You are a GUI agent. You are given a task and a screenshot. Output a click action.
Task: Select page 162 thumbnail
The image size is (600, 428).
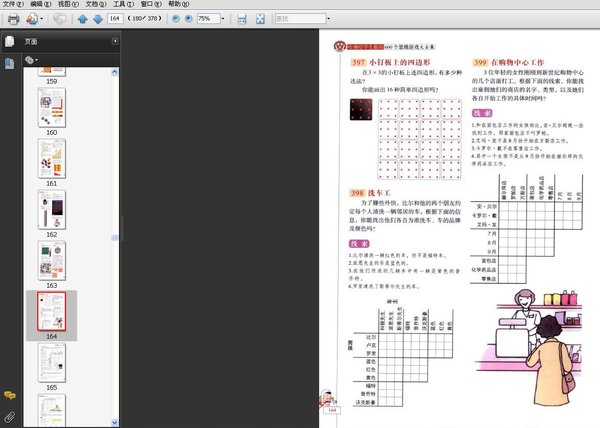(x=51, y=209)
